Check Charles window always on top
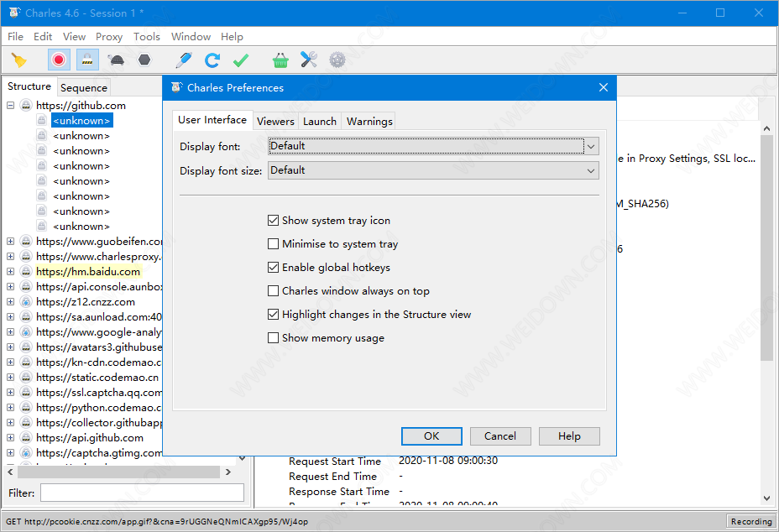This screenshot has width=779, height=532. click(274, 290)
